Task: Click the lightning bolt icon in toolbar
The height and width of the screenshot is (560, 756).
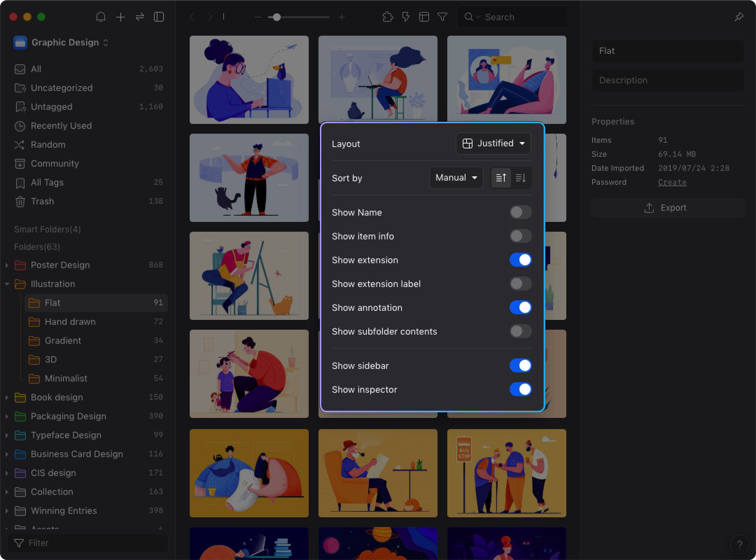Action: 405,17
